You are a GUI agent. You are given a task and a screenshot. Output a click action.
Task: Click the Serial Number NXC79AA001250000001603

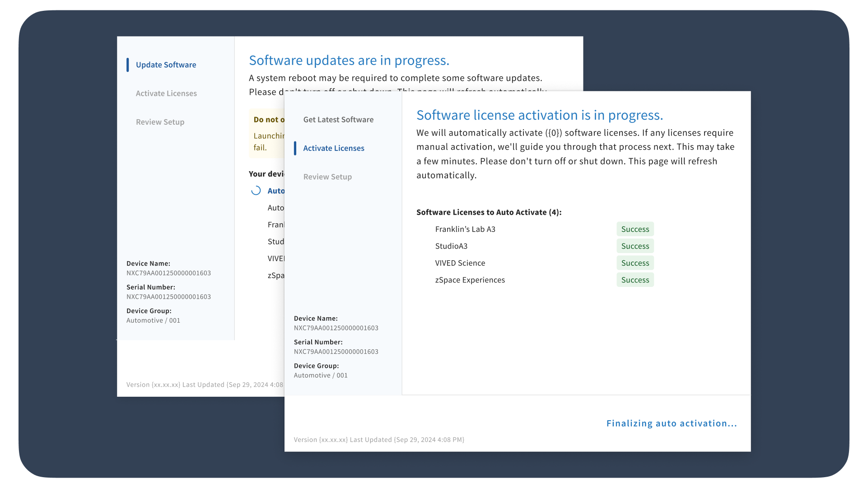336,351
